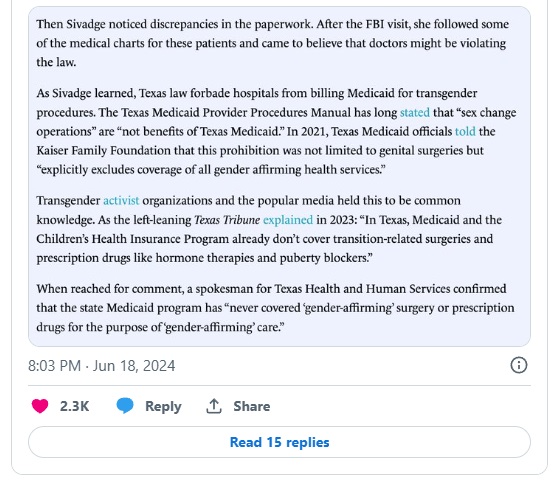Viewport: 558px width, 490px height.
Task: Click the share upload arrow icon
Action: coord(214,406)
